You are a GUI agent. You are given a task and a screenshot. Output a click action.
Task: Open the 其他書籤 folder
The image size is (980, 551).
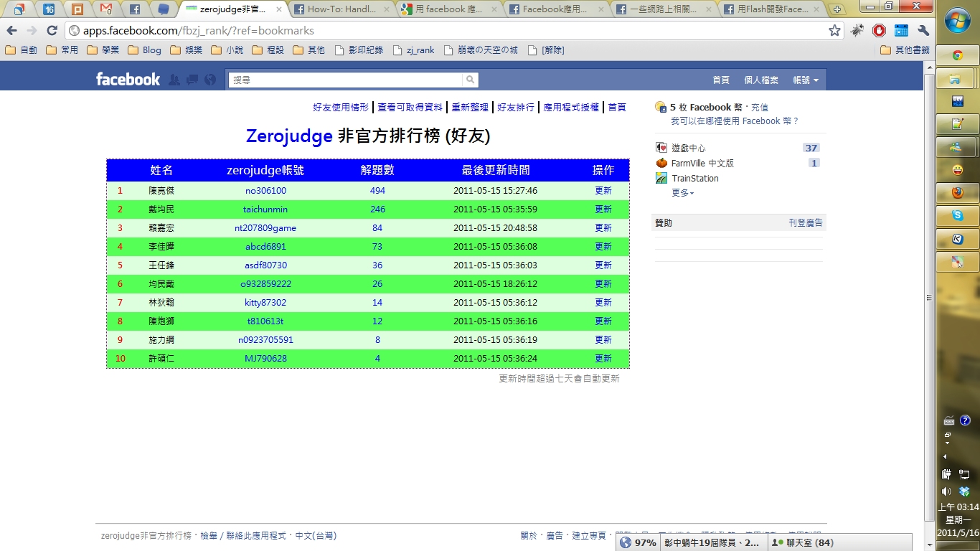[x=905, y=50]
